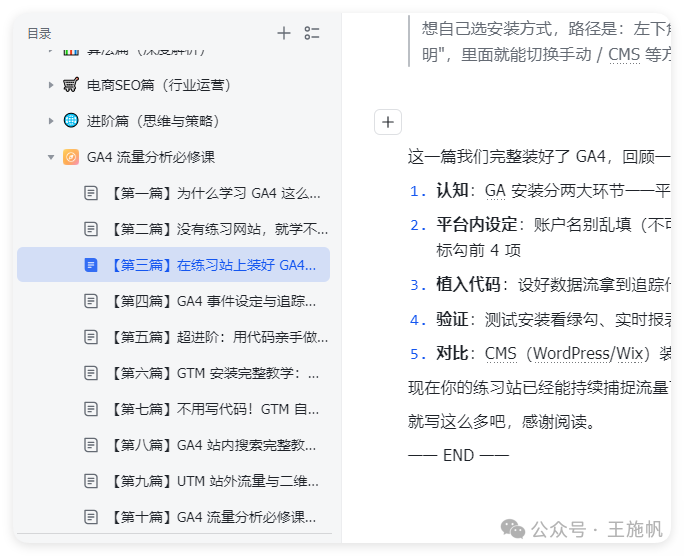The width and height of the screenshot is (684, 556).
Task: Expand the 电商SEO篇 section
Action: pyautogui.click(x=51, y=85)
